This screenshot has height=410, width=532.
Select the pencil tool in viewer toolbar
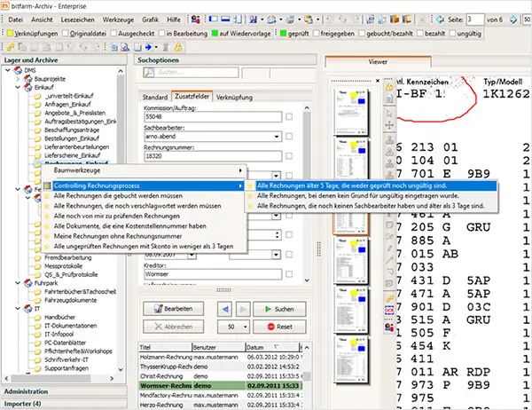pos(389,248)
